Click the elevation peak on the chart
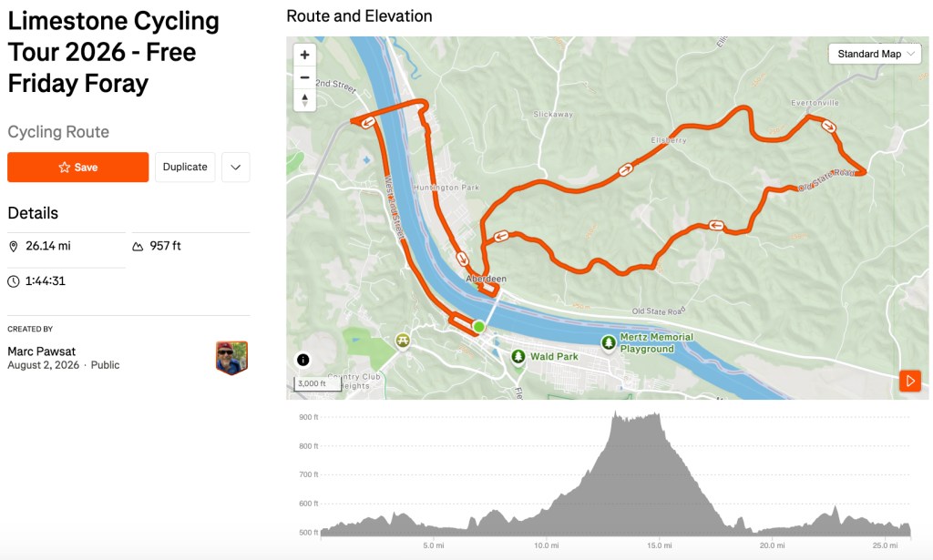933x560 pixels. tap(615, 415)
